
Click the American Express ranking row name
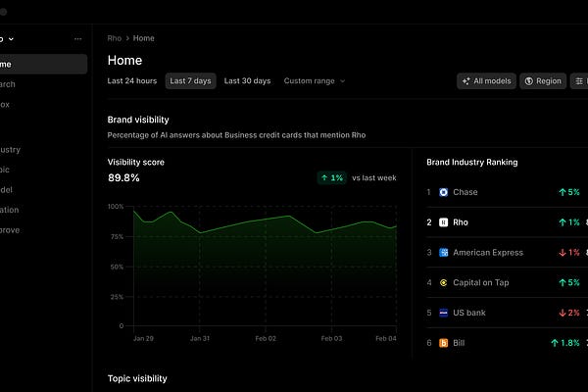point(488,253)
